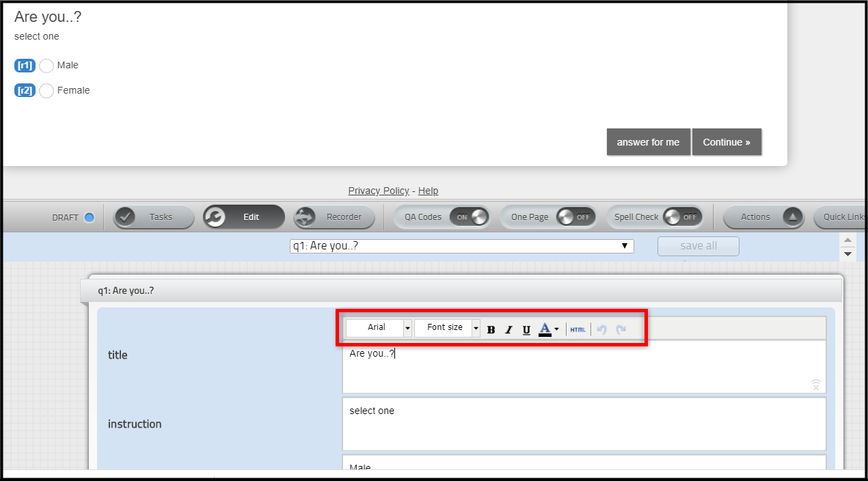The width and height of the screenshot is (868, 481).
Task: Open the Privacy Policy link
Action: 379,191
